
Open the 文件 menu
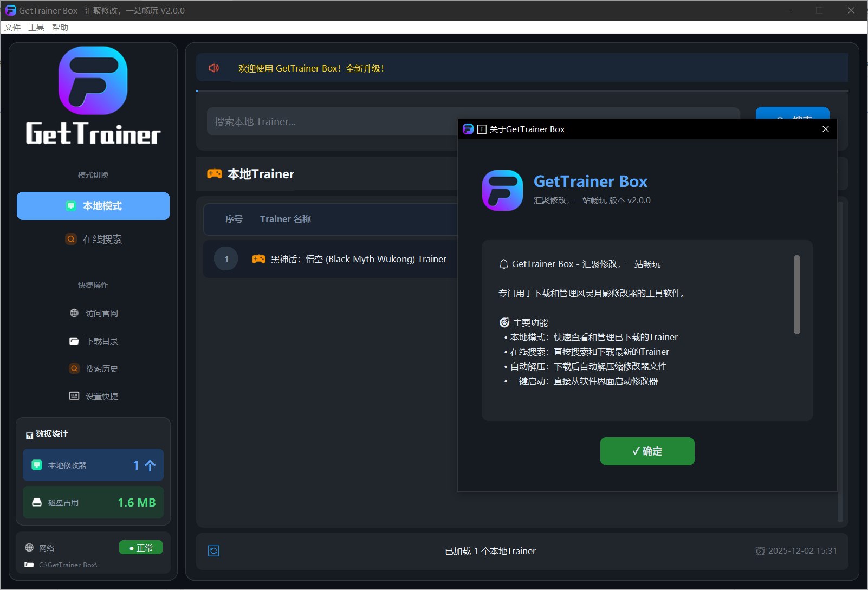12,28
